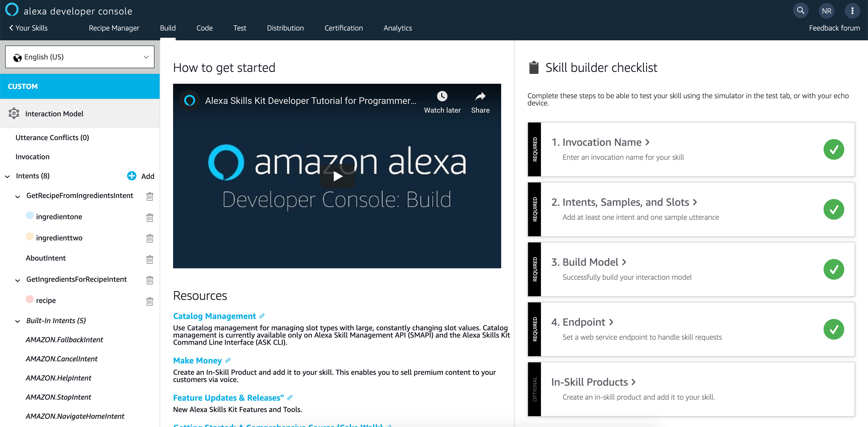Click the blue plus Add intent icon
The width and height of the screenshot is (868, 427).
(x=132, y=176)
